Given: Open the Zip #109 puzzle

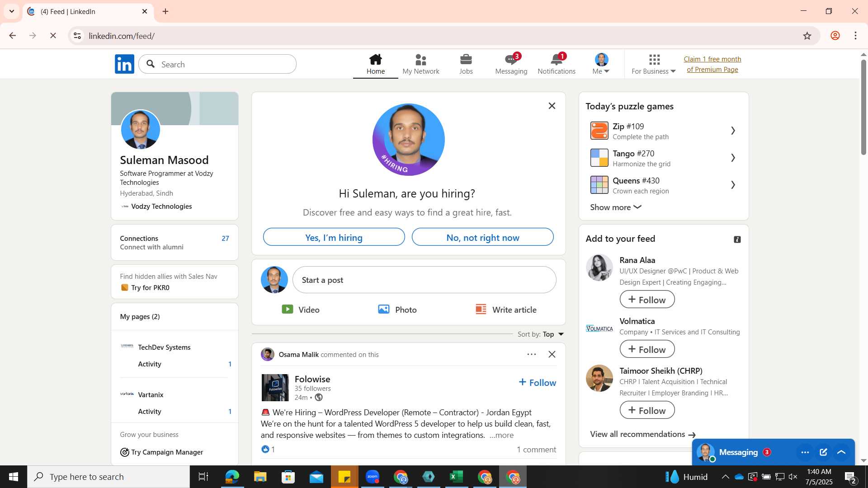Looking at the screenshot, I should 664,131.
